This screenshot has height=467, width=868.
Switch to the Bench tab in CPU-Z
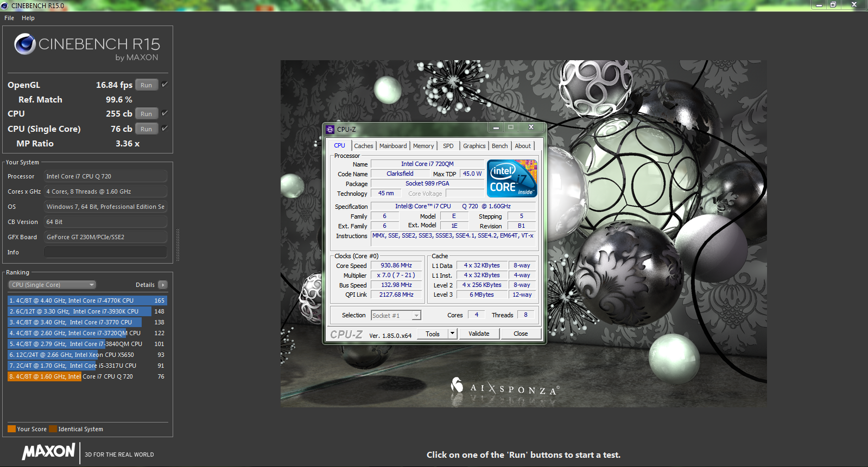coord(500,146)
